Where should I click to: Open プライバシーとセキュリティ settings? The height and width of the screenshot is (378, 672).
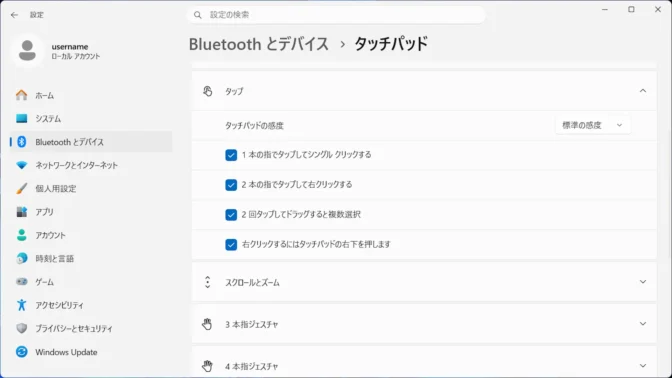pos(91,328)
